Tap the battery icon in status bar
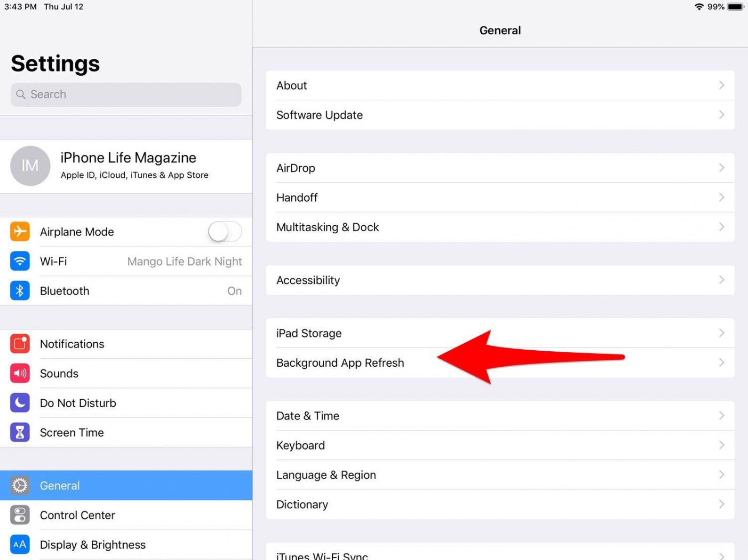This screenshot has height=560, width=748. (x=736, y=7)
